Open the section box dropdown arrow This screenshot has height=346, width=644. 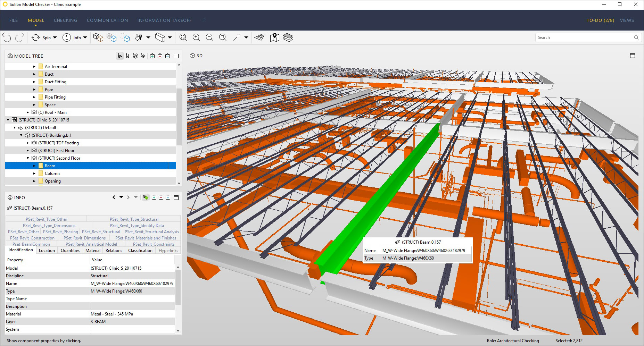[x=170, y=37]
